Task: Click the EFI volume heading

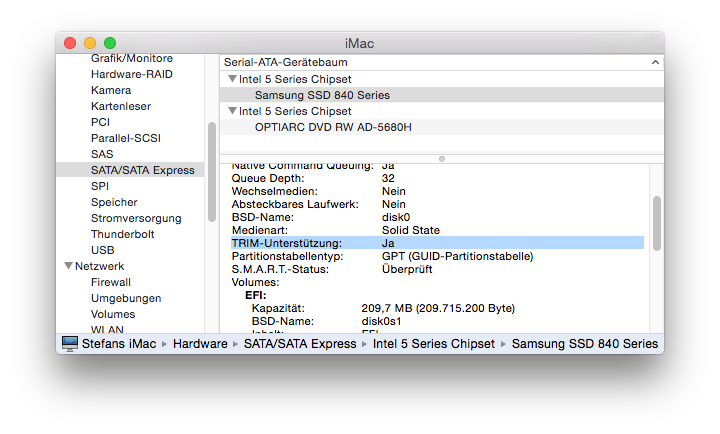Action: pyautogui.click(x=256, y=295)
